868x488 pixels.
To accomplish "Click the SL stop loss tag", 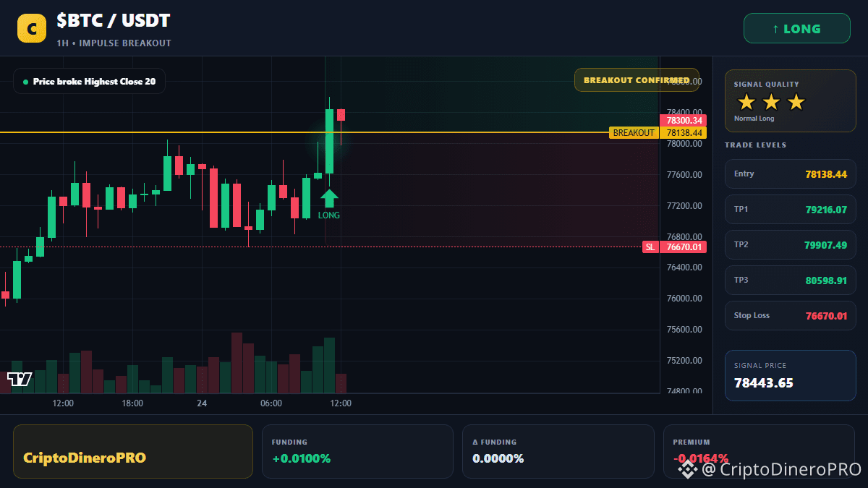I will [x=650, y=247].
